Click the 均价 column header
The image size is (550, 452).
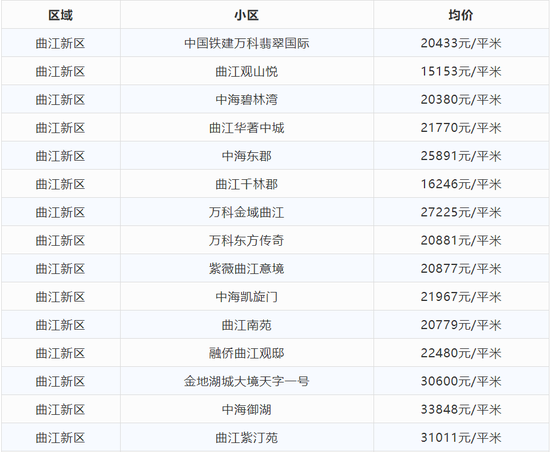click(x=461, y=15)
